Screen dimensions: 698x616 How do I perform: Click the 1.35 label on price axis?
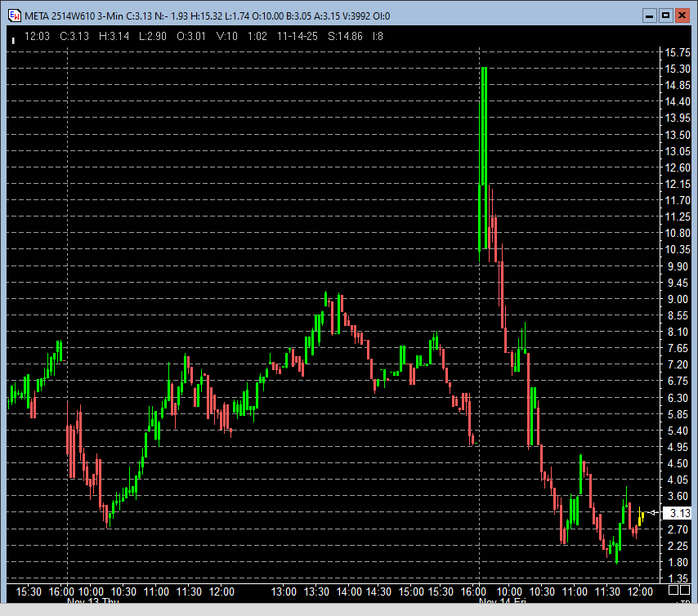678,578
